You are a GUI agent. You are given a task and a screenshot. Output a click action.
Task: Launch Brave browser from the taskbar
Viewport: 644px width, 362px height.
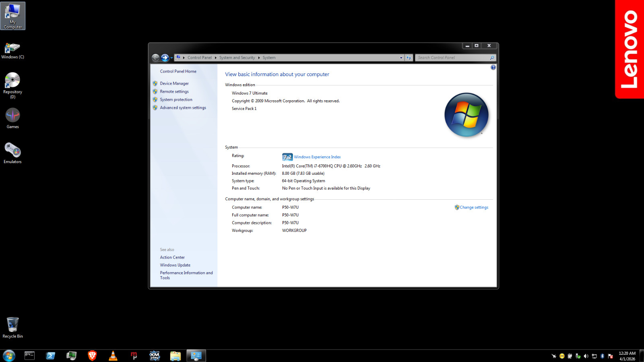click(92, 356)
